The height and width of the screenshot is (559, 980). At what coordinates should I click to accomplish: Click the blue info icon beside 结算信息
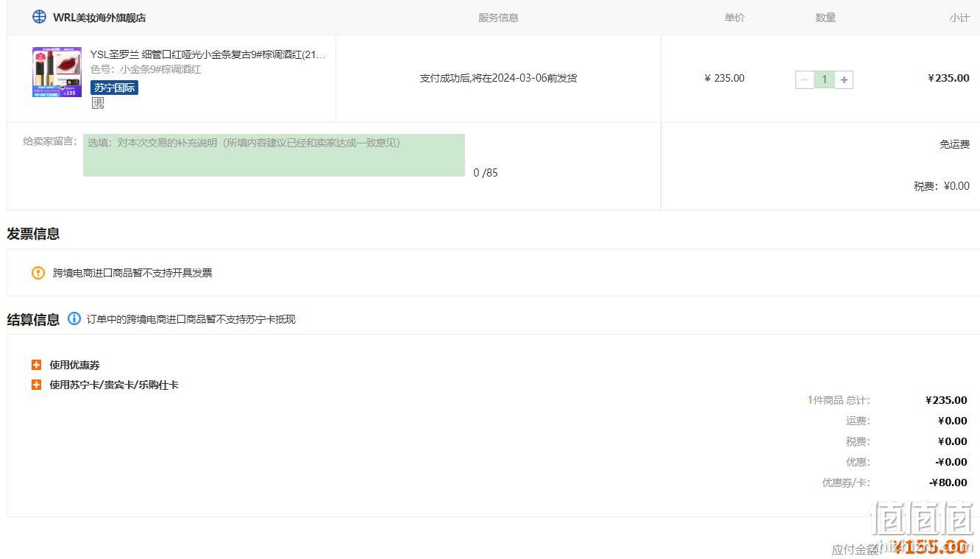[x=74, y=318]
